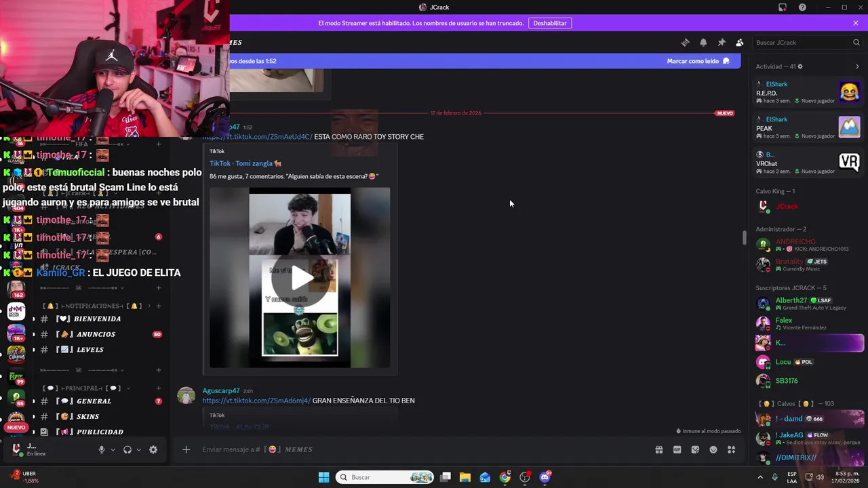Collapse the PRINCIPAL category
Screen dimensions: 868x488
86,388
